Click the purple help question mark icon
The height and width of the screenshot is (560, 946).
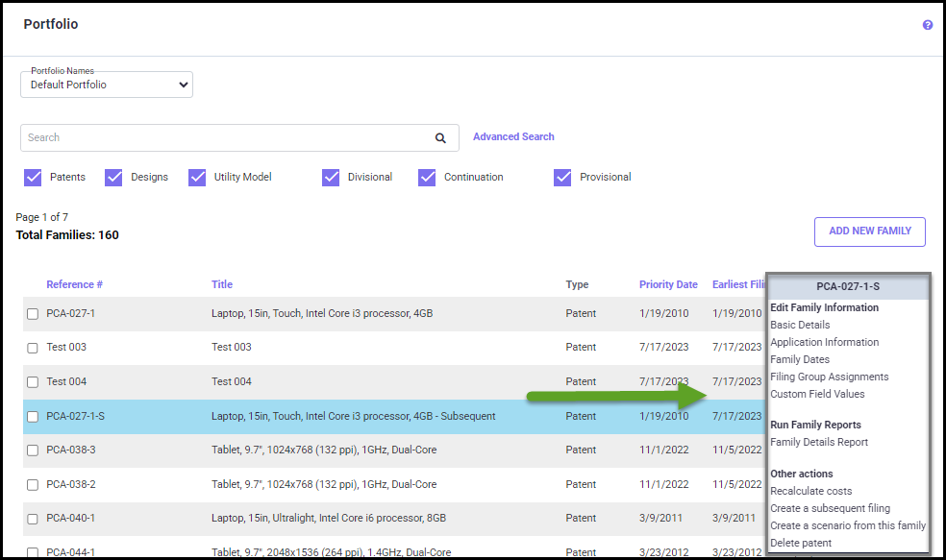pos(928,25)
